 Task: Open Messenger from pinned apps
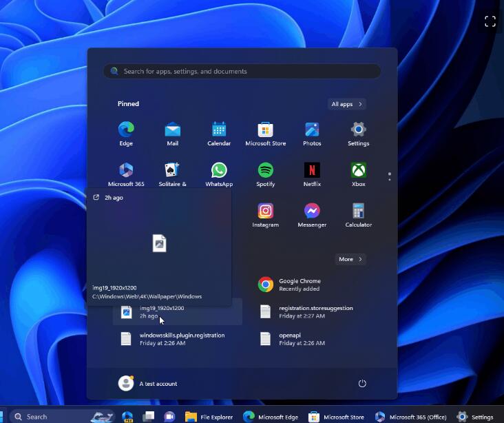(x=312, y=215)
